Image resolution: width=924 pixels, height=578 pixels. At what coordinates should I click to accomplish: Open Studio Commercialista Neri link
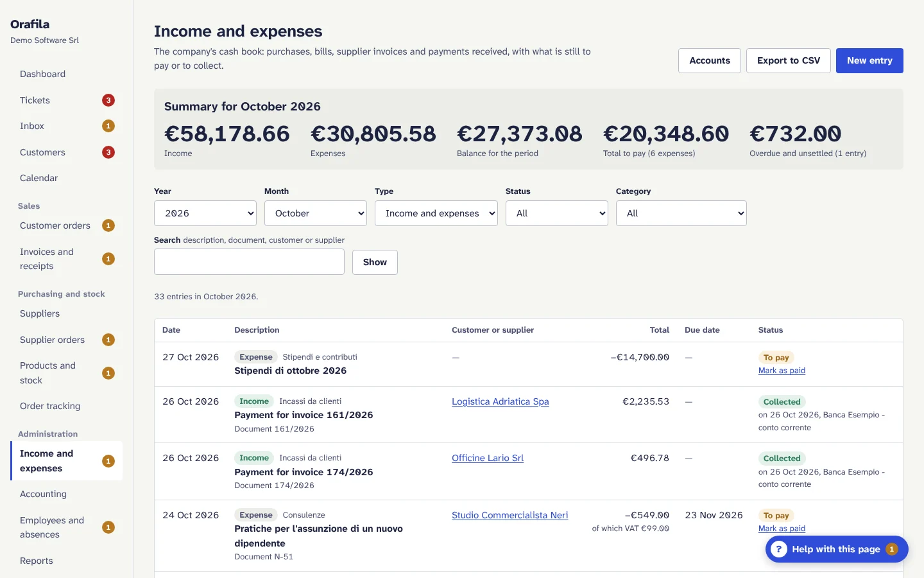510,515
